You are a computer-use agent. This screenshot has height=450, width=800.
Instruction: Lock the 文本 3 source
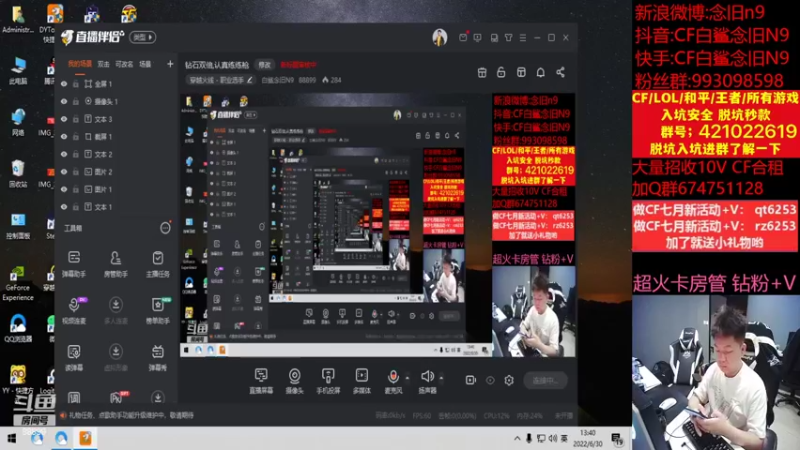point(76,119)
